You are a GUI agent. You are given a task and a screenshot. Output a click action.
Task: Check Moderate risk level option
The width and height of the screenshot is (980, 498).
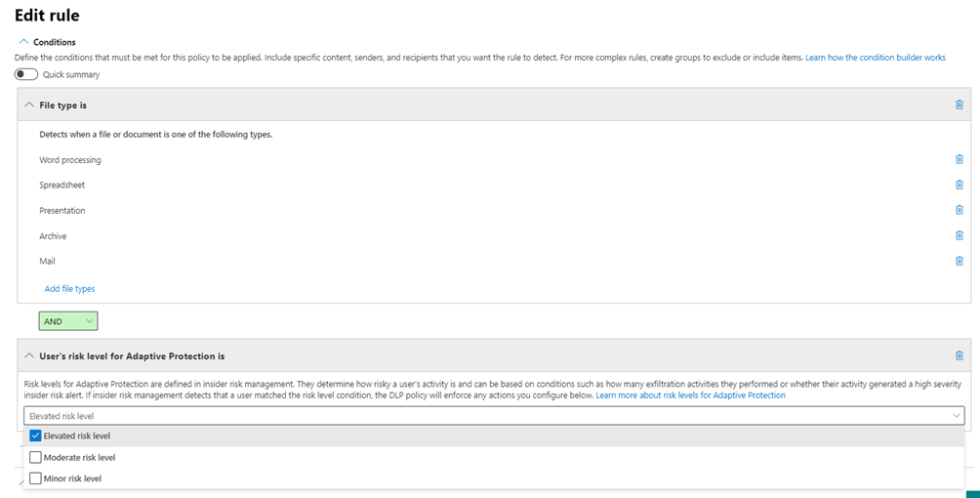(36, 457)
